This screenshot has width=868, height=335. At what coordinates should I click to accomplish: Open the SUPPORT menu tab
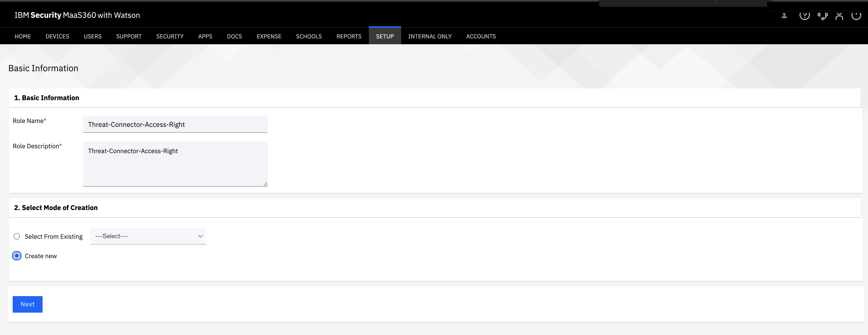129,36
